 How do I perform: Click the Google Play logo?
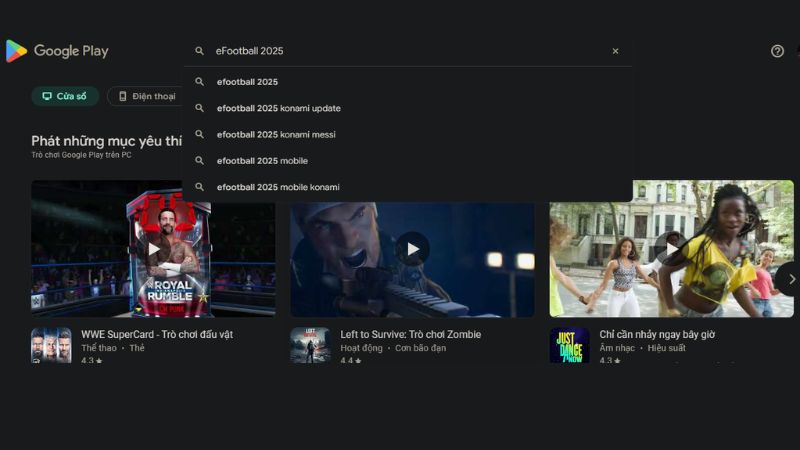[57, 51]
